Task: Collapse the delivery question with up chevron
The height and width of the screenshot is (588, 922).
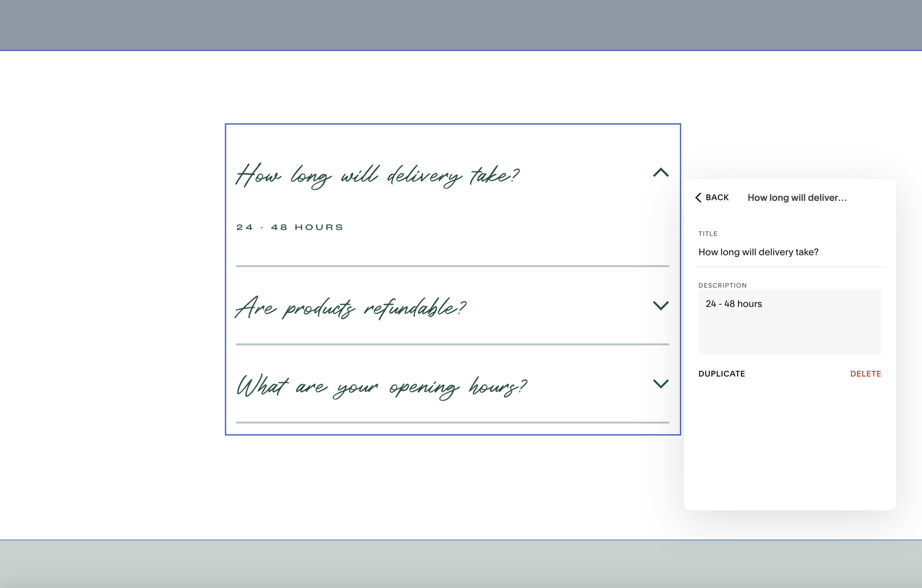Action: (661, 173)
